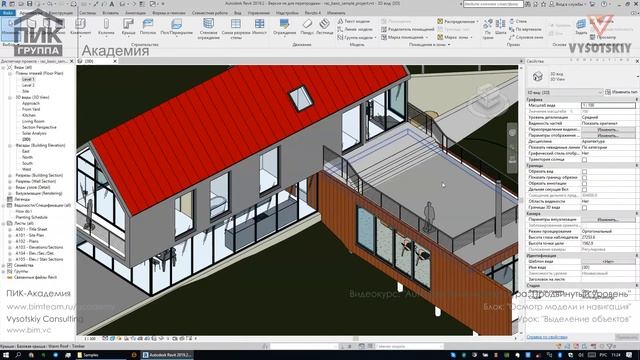Select the Крыша (roof) tool
The image size is (640, 360).
coord(128,26)
